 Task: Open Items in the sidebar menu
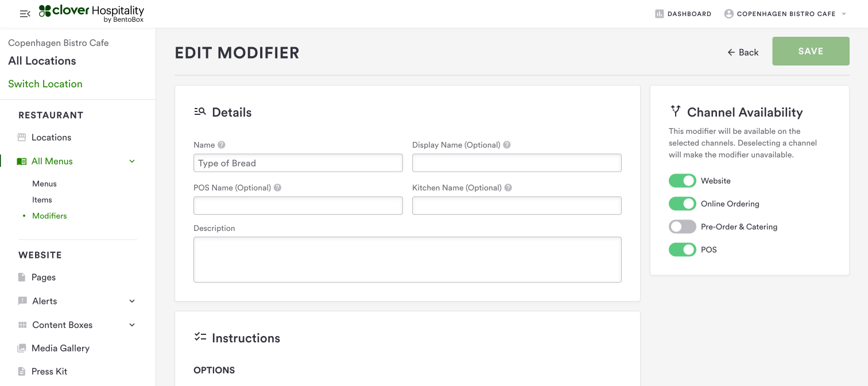pyautogui.click(x=42, y=200)
